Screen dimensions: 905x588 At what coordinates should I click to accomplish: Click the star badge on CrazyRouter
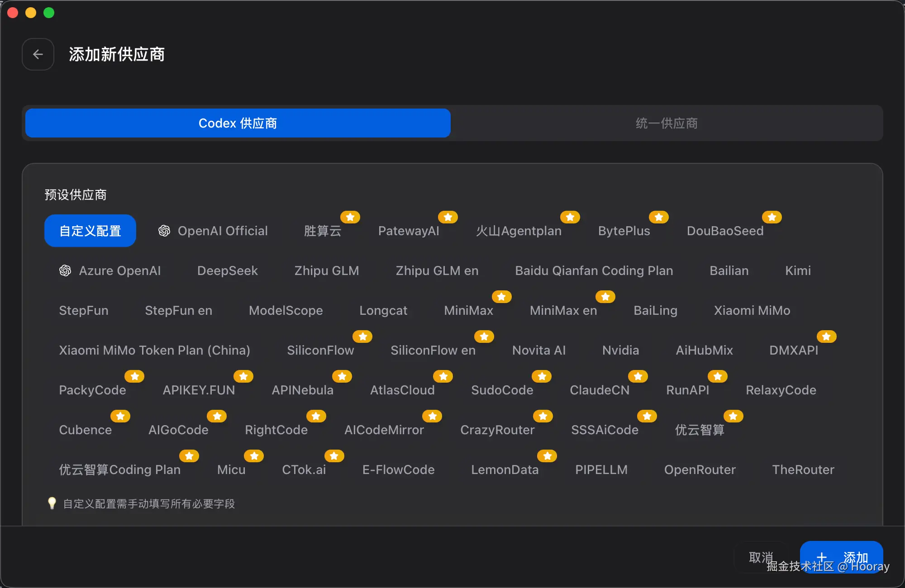(543, 416)
